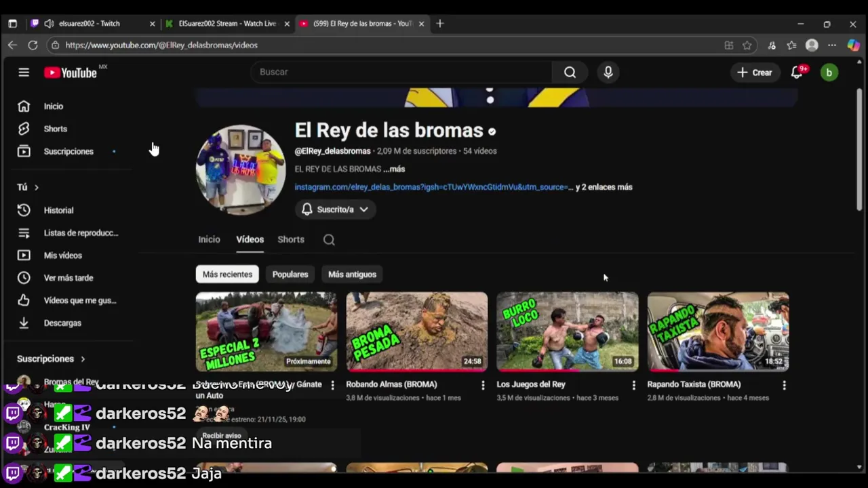Expand the Suscripciones section header
The height and width of the screenshot is (488, 868).
click(x=52, y=359)
